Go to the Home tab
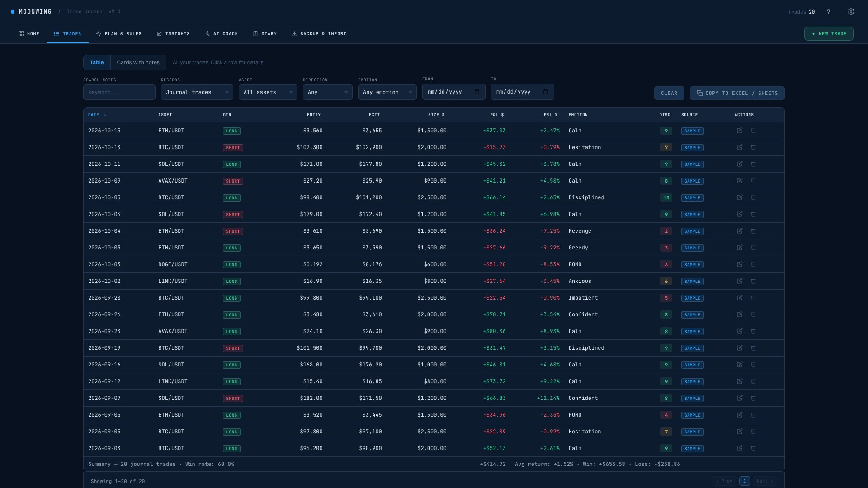 click(x=29, y=34)
